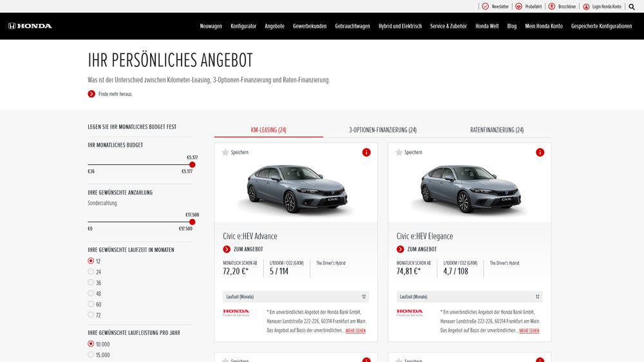Click the star icon on Civic Advance card
The width and height of the screenshot is (644, 362).
[225, 153]
